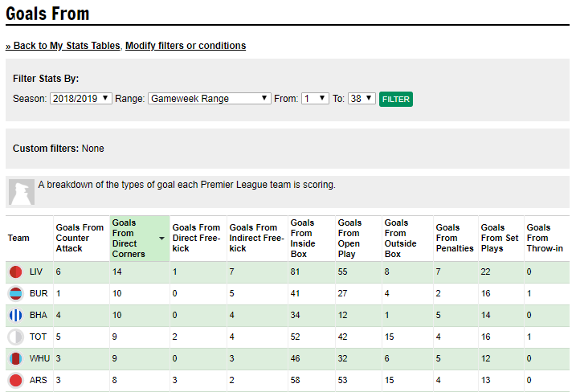This screenshot has height=392, width=572.
Task: Click the Liverpool team badge icon
Action: tap(16, 272)
